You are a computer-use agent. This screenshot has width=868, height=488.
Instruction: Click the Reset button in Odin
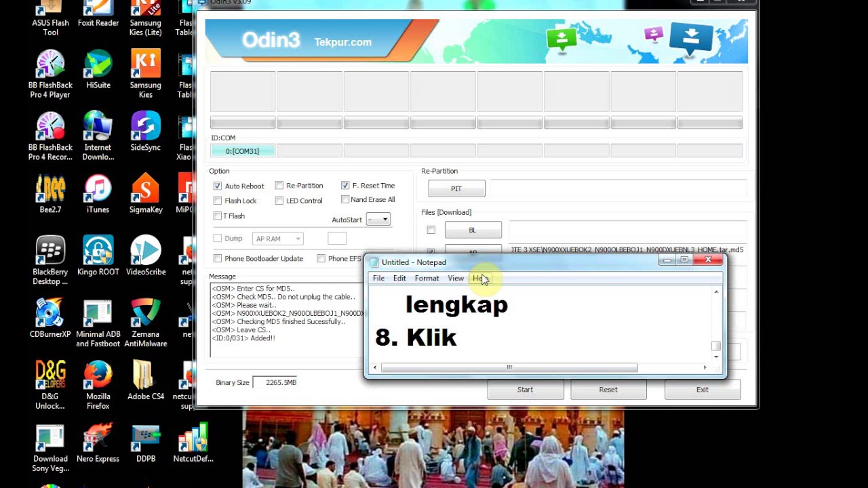coord(608,390)
